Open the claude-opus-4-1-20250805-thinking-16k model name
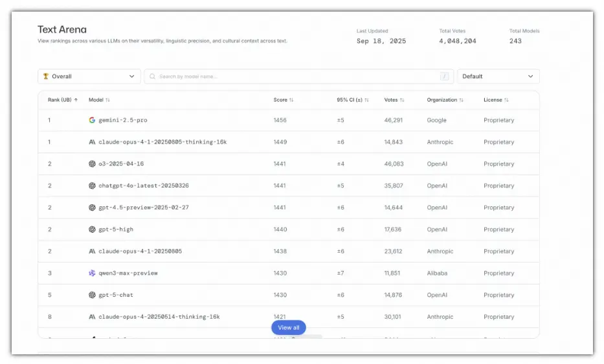The width and height of the screenshot is (604, 364). (x=162, y=142)
